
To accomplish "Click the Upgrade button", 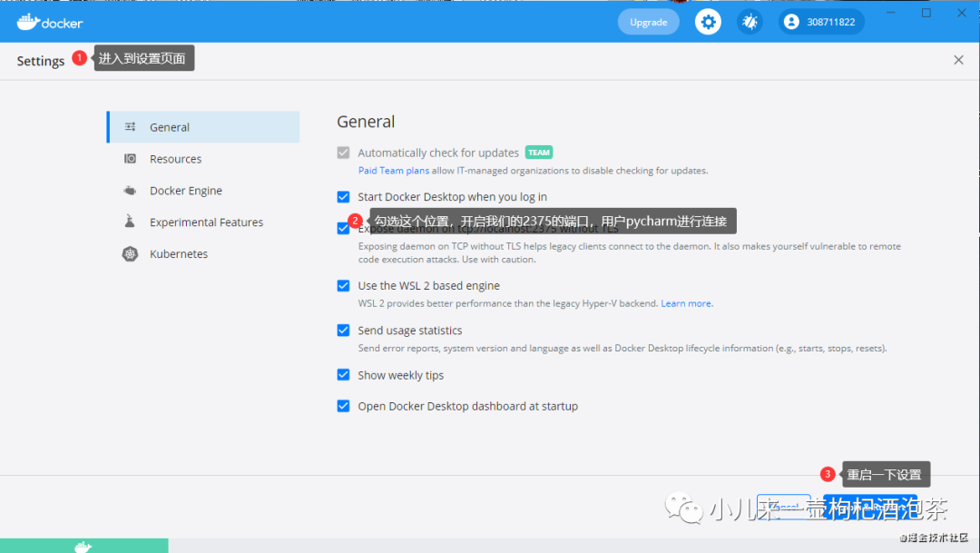I will [x=648, y=22].
